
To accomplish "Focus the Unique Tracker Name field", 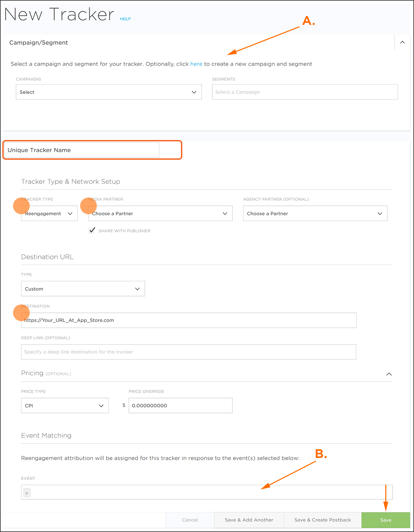I will [81, 150].
